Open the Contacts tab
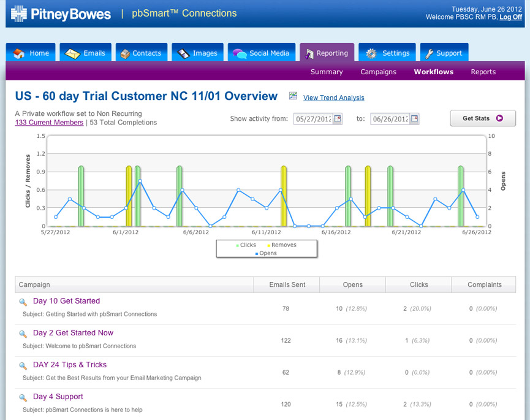530x420 pixels. pos(142,53)
